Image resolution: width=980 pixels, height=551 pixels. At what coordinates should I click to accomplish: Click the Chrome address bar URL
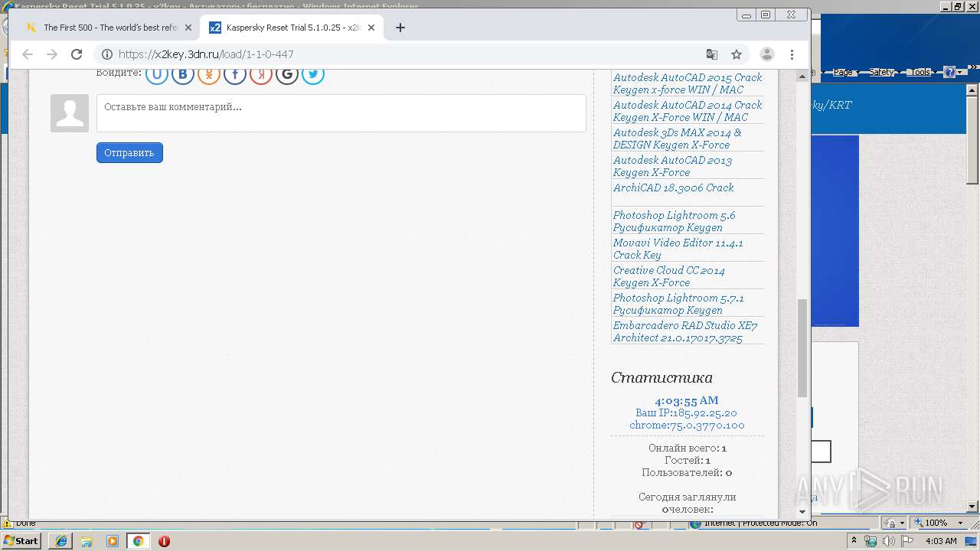point(206,54)
